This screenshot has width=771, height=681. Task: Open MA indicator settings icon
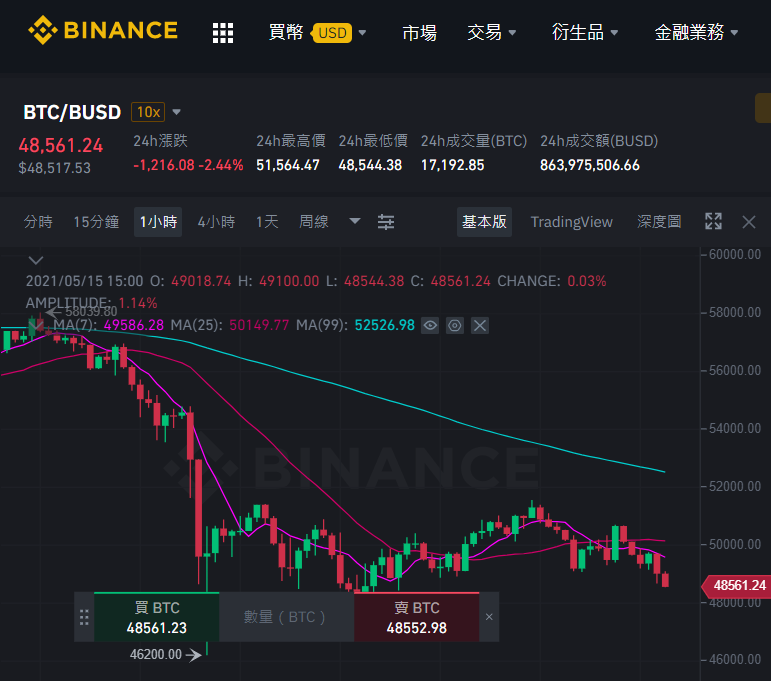click(455, 326)
